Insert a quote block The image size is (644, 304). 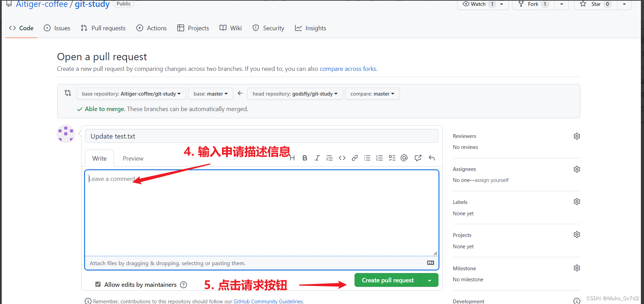[x=329, y=158]
